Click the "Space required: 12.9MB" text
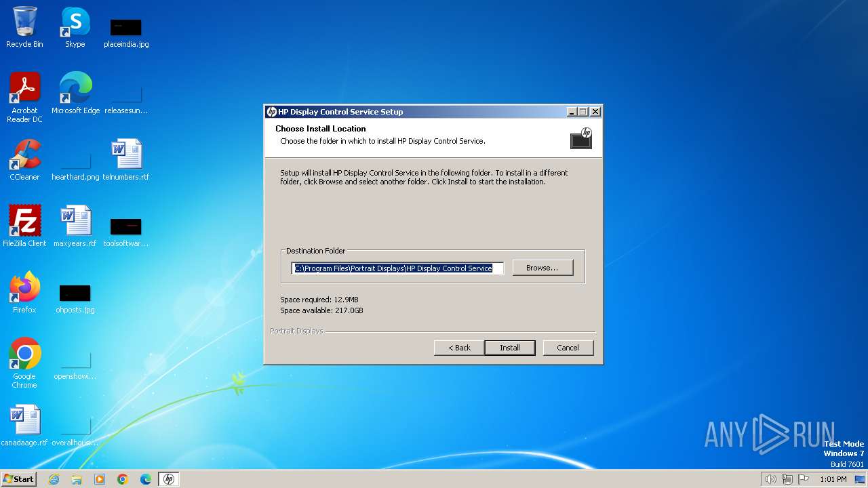Viewport: 868px width, 488px height. coord(319,300)
